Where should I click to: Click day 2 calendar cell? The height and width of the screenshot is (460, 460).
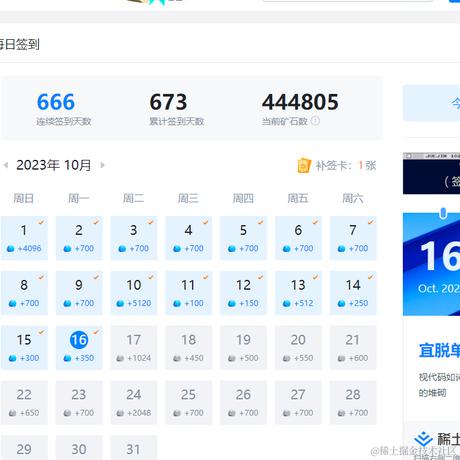pyautogui.click(x=79, y=238)
